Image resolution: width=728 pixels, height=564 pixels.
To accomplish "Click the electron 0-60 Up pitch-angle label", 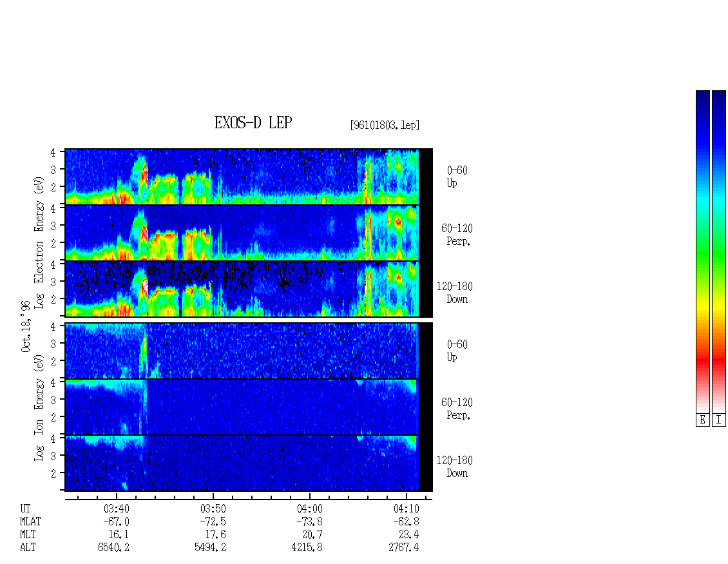I will [x=457, y=177].
